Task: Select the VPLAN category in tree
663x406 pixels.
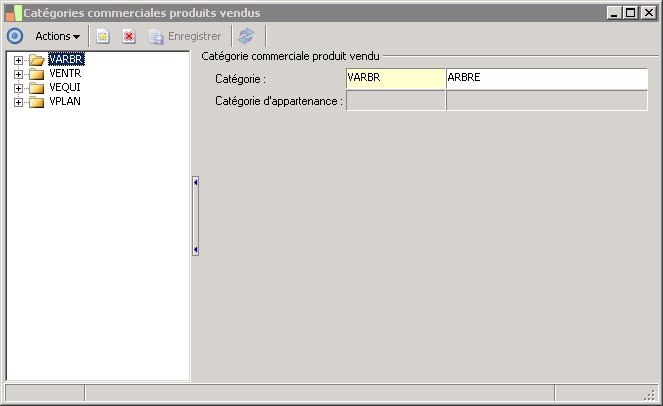Action: click(x=65, y=101)
